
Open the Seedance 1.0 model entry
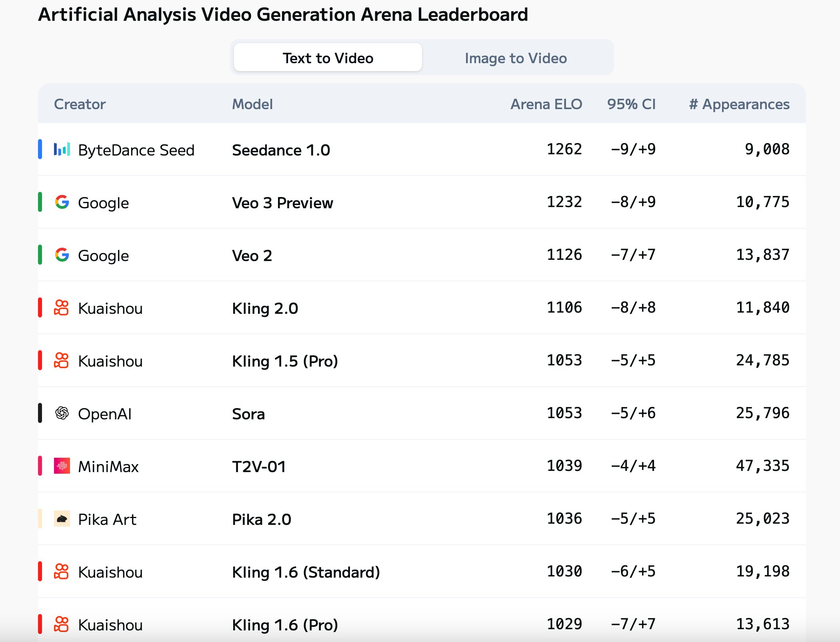click(x=281, y=150)
